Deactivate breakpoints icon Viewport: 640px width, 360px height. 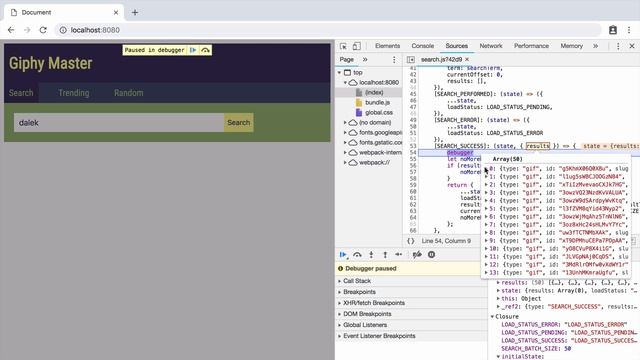coord(417,255)
